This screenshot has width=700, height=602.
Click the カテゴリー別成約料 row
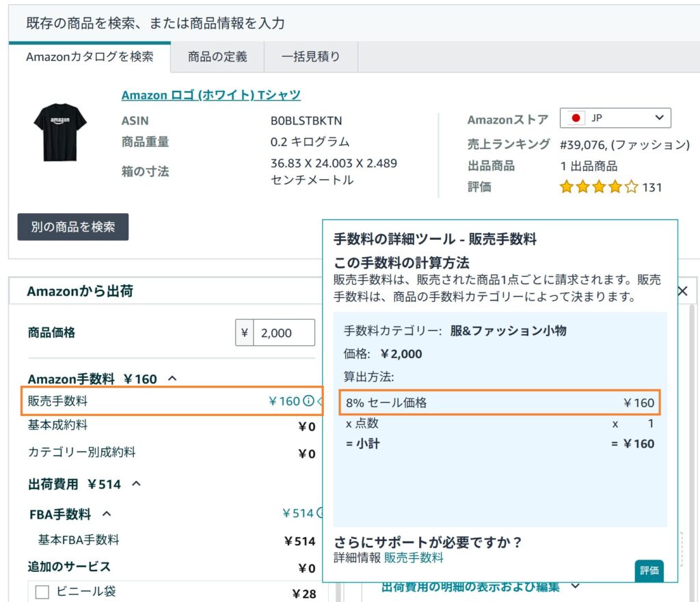[x=172, y=452]
